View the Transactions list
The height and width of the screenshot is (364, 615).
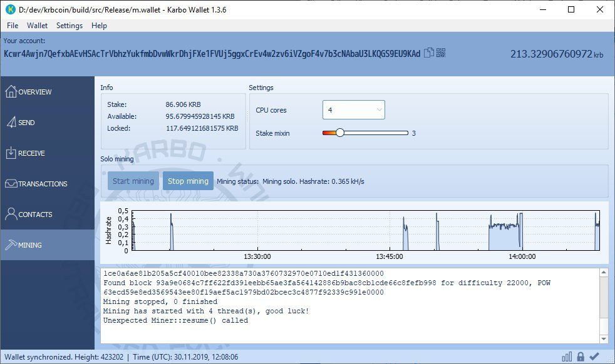pyautogui.click(x=47, y=183)
